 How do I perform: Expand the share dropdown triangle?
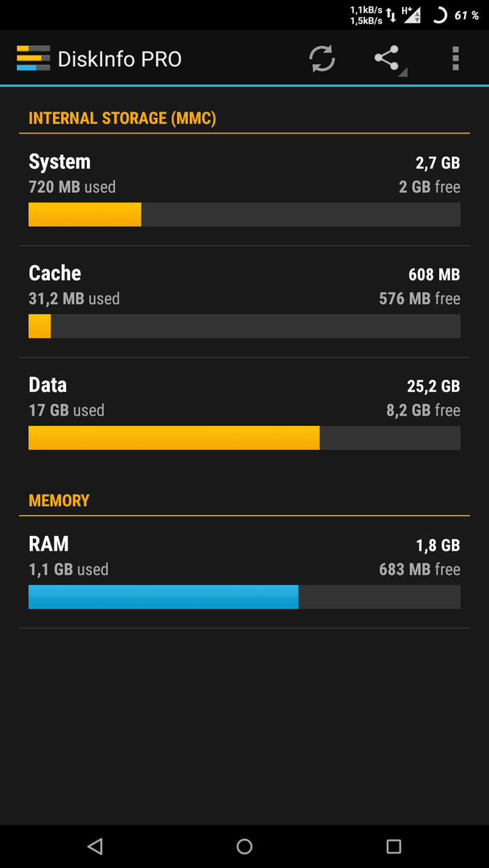click(403, 72)
